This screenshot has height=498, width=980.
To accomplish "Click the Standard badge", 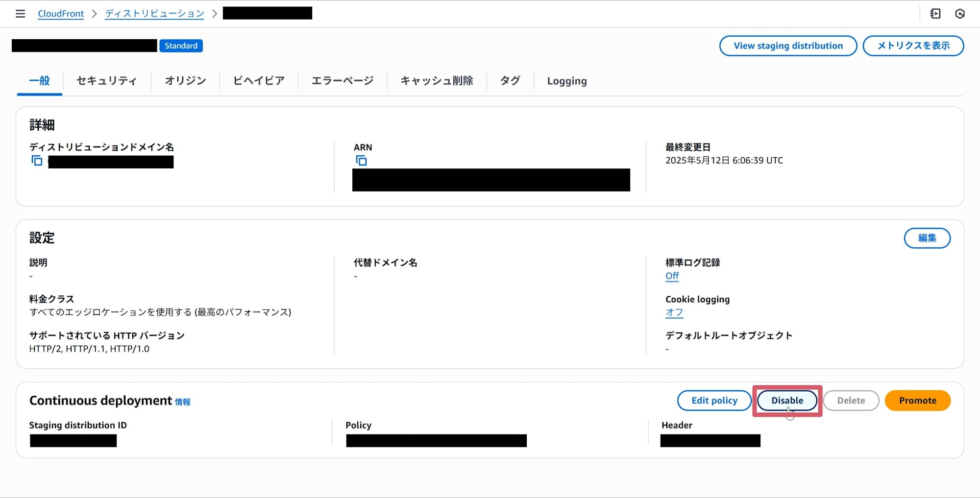I will click(181, 46).
